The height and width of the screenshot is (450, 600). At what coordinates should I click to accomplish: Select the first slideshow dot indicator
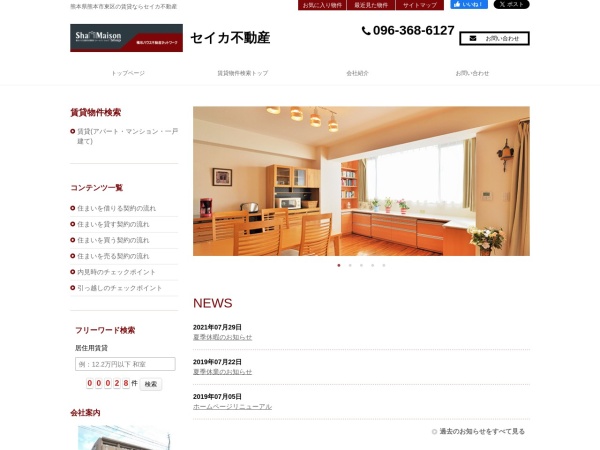point(339,266)
